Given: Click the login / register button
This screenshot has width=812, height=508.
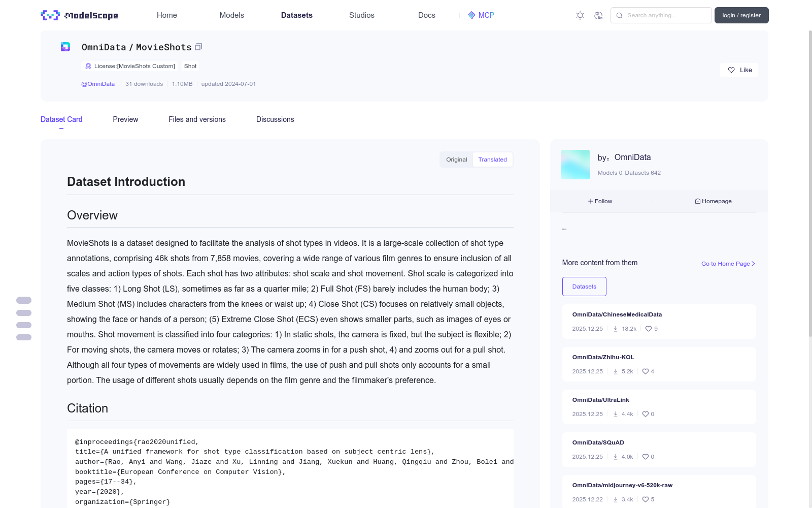Looking at the screenshot, I should tap(741, 15).
